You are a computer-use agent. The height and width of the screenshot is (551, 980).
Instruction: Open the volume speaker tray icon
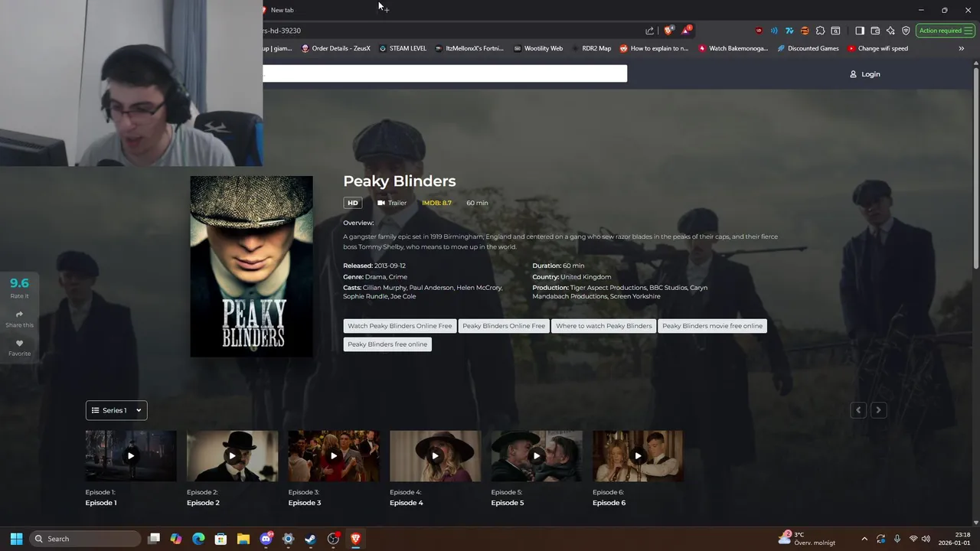click(926, 539)
